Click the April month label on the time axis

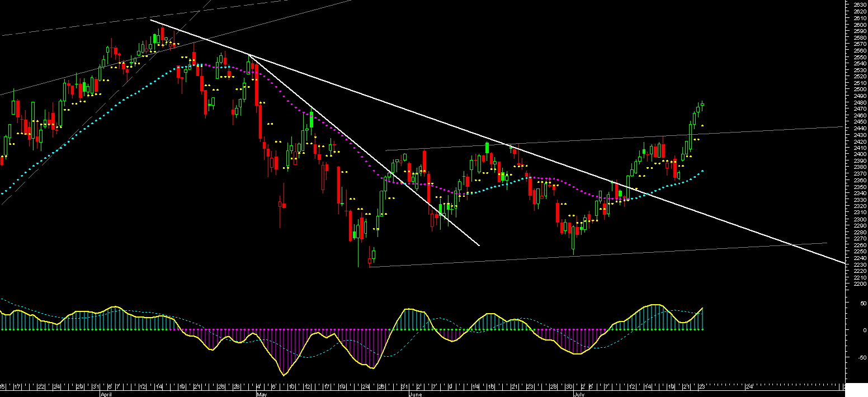(107, 394)
